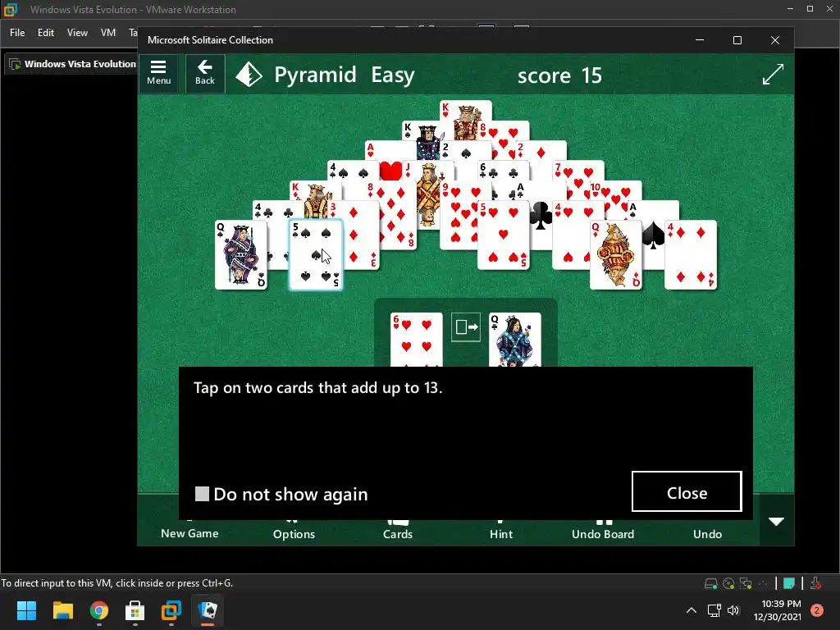Screen dimensions: 840x630
Task: Open the Solitaire hamburger Menu
Action: point(158,73)
